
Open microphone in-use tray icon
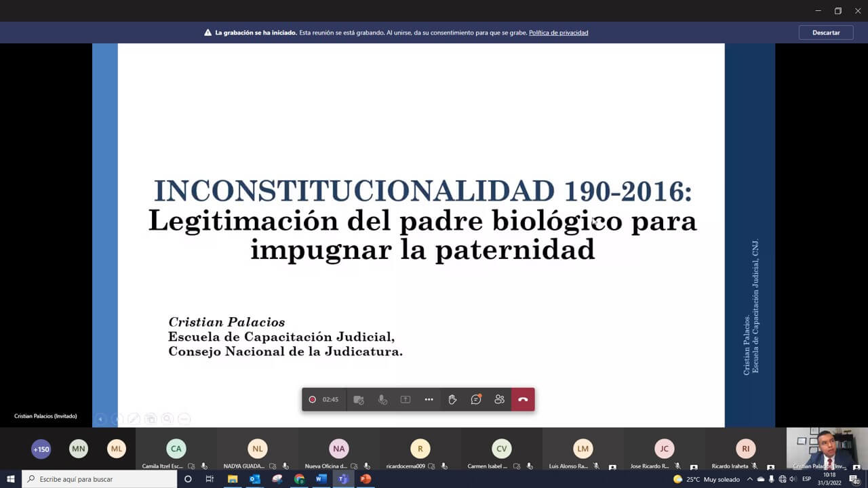(771, 479)
